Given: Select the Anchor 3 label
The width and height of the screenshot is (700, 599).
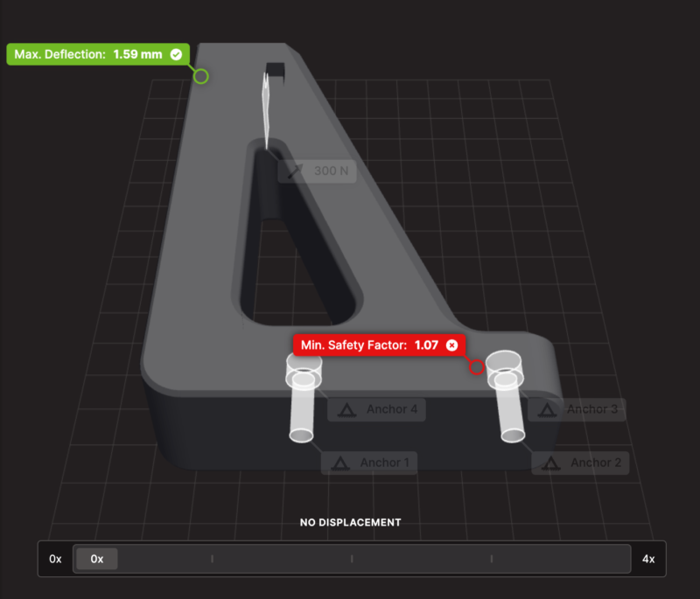Looking at the screenshot, I should coord(577,409).
